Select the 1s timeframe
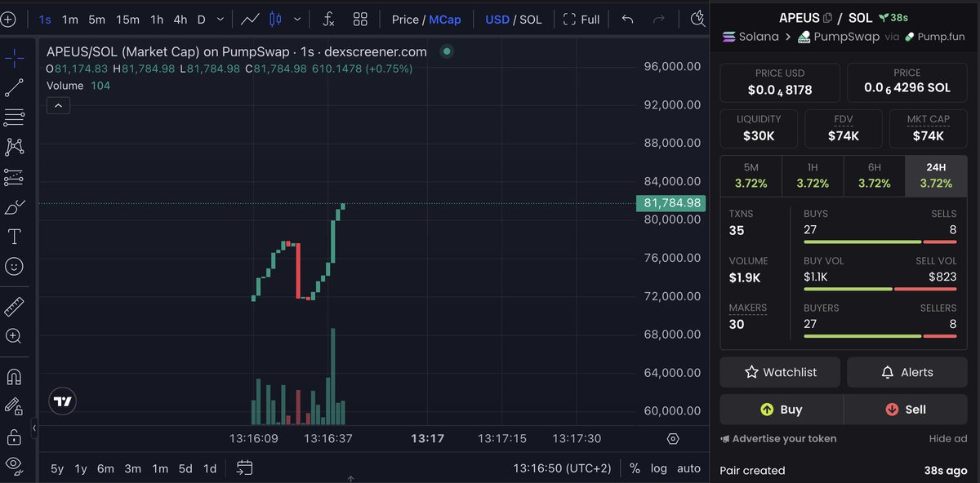This screenshot has height=483, width=980. click(x=45, y=19)
